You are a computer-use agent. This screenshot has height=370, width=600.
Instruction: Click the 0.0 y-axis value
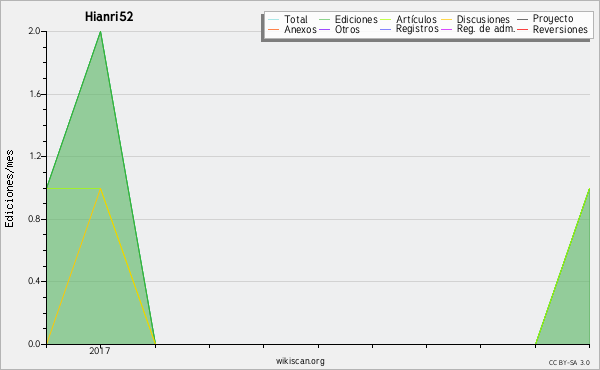[34, 344]
